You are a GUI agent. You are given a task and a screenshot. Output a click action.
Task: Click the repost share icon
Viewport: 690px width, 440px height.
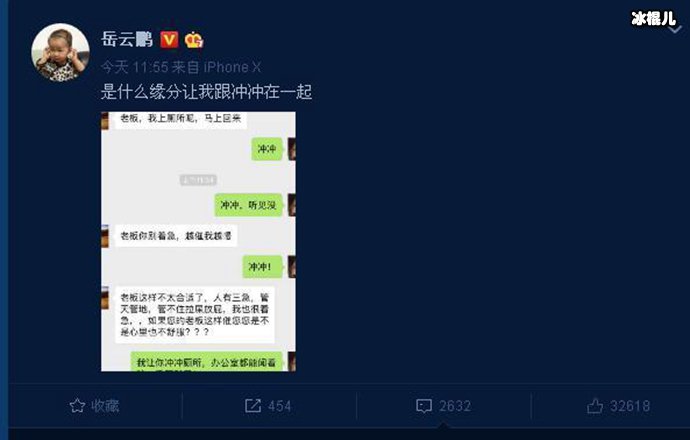(253, 406)
